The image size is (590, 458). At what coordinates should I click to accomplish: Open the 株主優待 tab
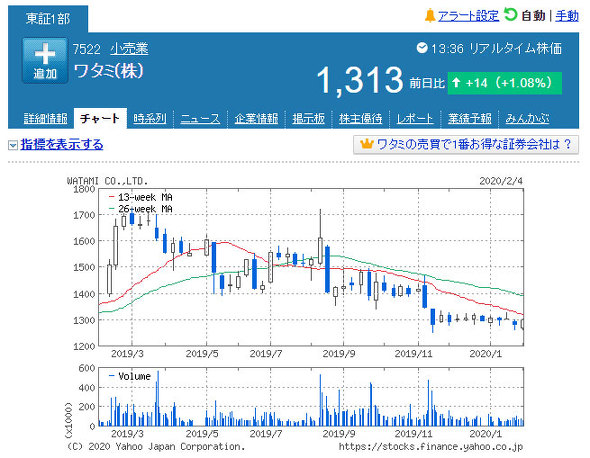360,119
